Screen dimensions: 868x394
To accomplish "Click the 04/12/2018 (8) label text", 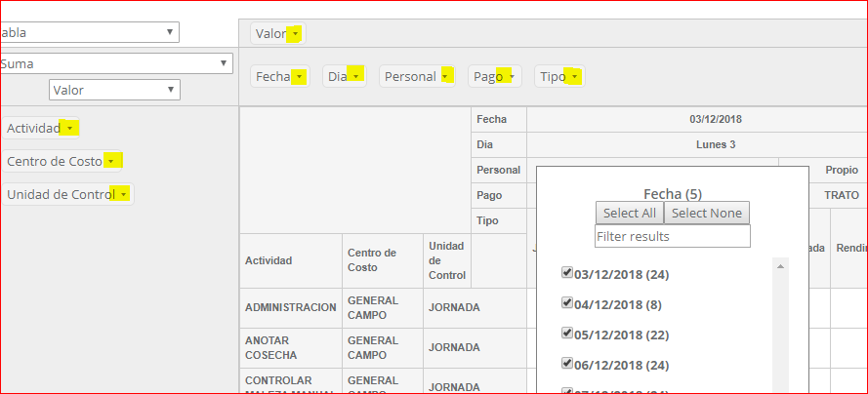I will pyautogui.click(x=618, y=305).
